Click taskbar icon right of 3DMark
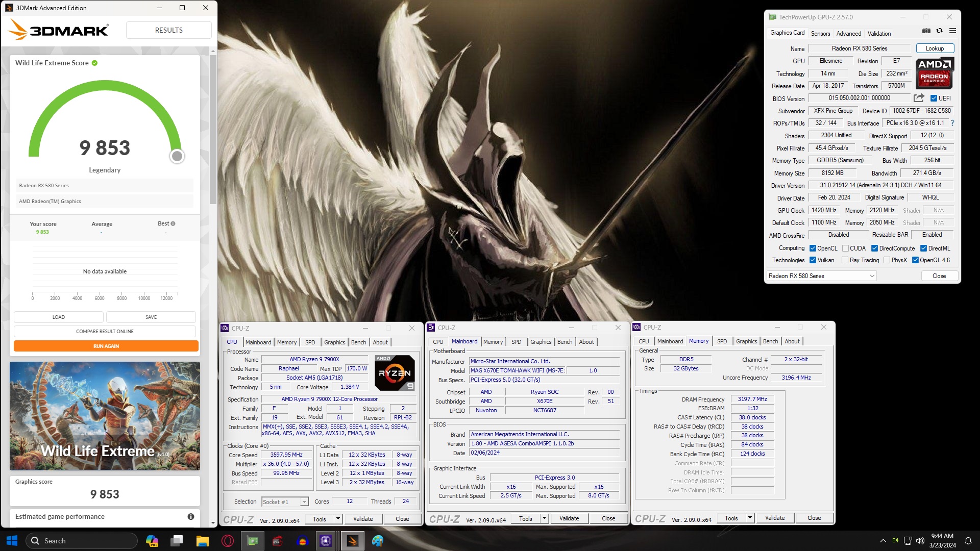 378,541
